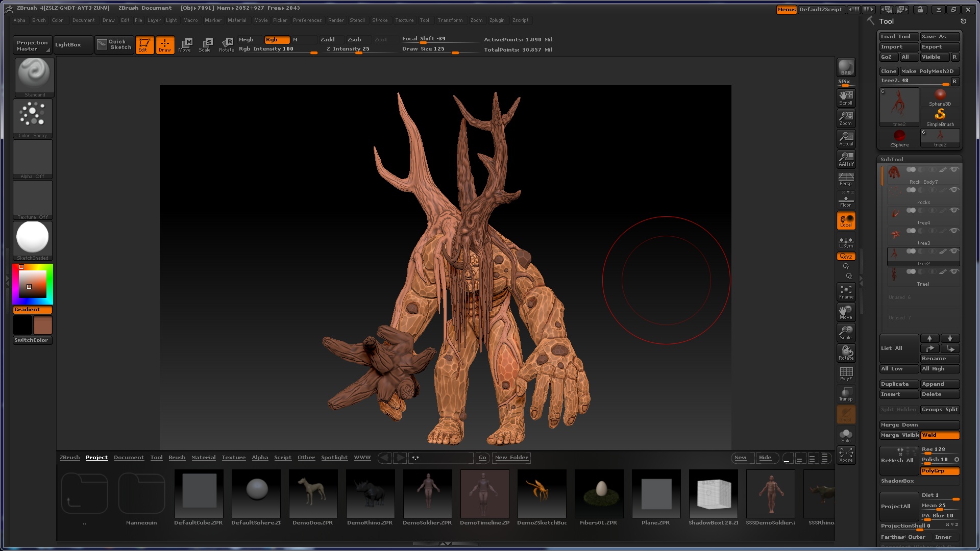Collapse the SubTool panel header
The image size is (980, 551).
point(892,159)
